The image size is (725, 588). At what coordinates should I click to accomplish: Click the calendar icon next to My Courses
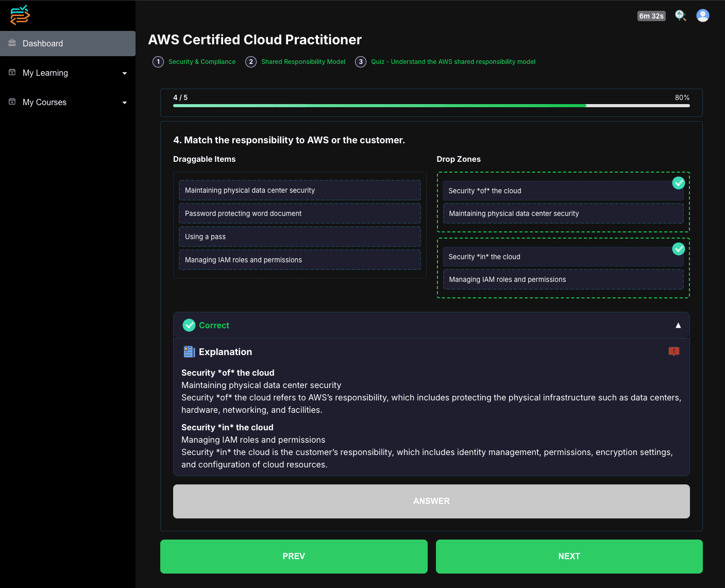[11, 102]
